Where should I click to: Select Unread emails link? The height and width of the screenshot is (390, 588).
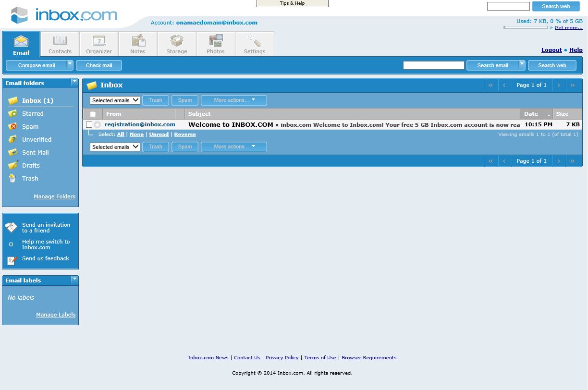coord(159,134)
